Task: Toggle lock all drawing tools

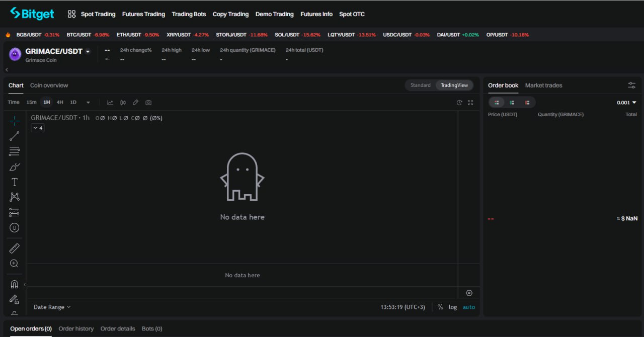Action: coord(15,300)
